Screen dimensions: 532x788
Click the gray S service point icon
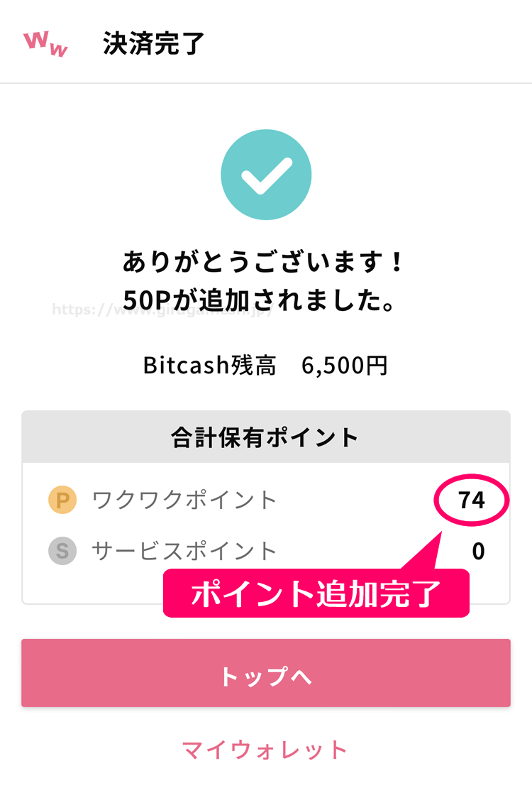click(62, 551)
